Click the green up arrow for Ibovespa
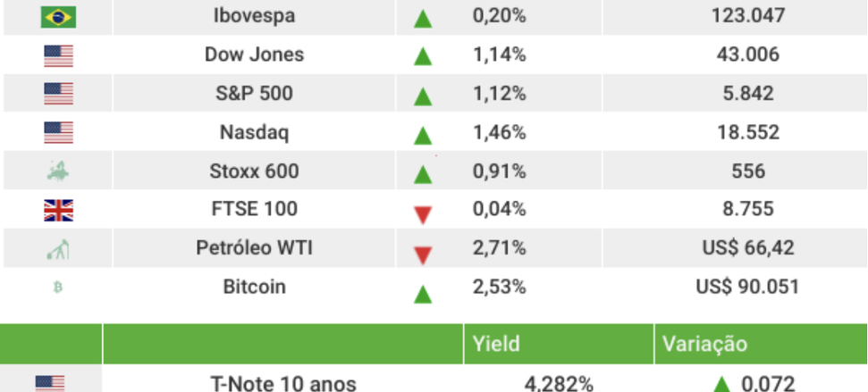This screenshot has width=868, height=392. tap(423, 18)
